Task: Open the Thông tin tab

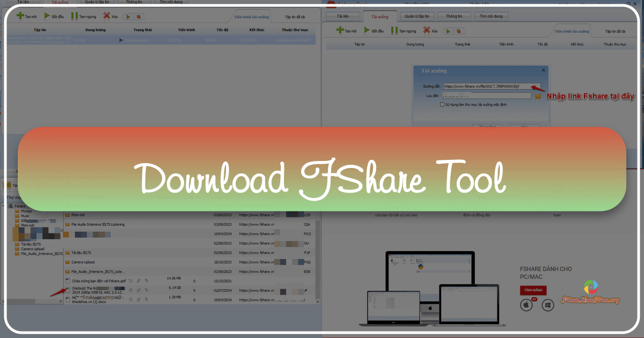Action: point(454,16)
